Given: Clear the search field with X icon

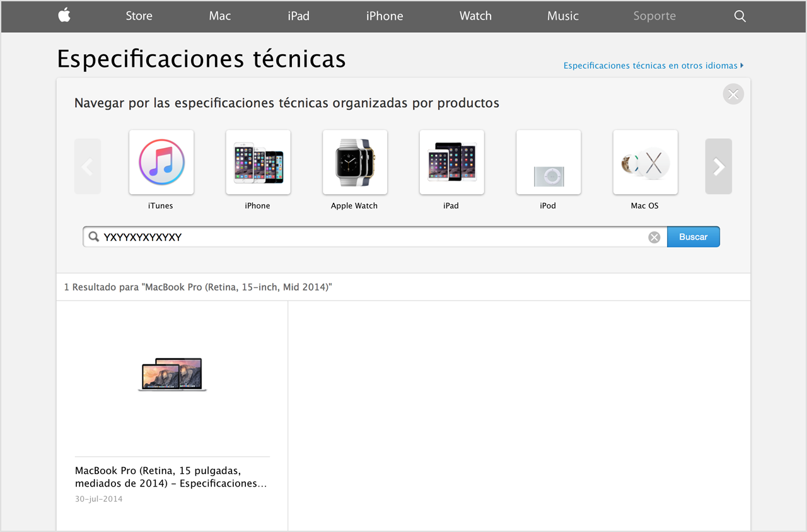Looking at the screenshot, I should point(654,237).
